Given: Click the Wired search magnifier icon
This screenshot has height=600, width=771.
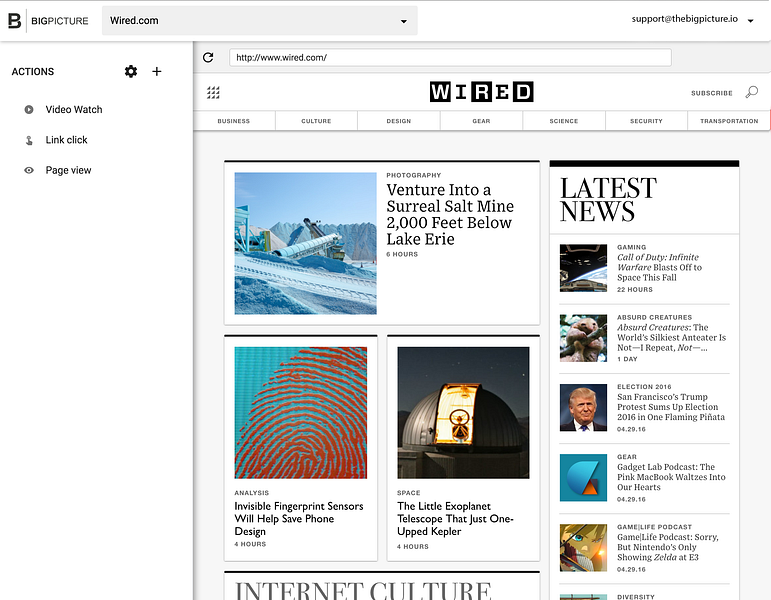Looking at the screenshot, I should point(751,92).
